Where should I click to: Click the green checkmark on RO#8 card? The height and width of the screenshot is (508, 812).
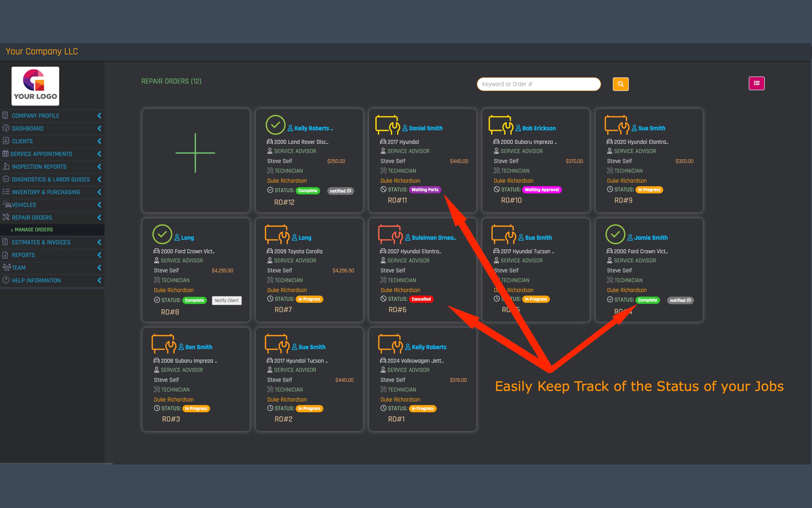pos(162,234)
